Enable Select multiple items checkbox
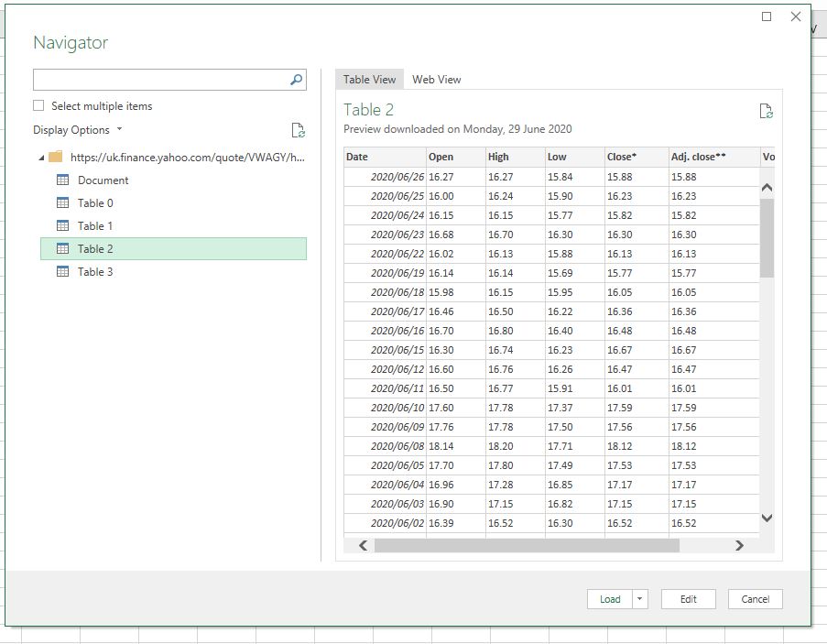The height and width of the screenshot is (644, 827). coord(38,105)
